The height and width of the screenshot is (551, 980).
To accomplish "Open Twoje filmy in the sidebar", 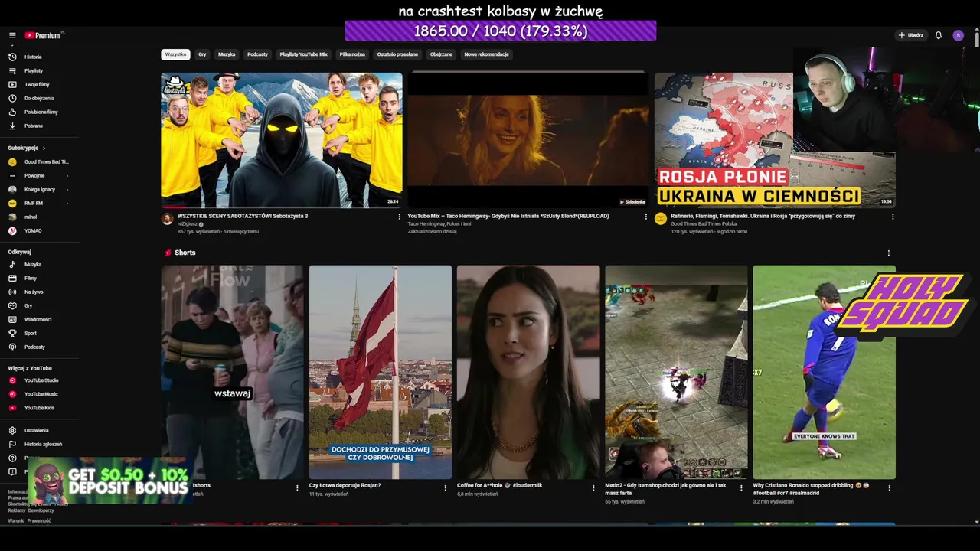I will pyautogui.click(x=36, y=84).
